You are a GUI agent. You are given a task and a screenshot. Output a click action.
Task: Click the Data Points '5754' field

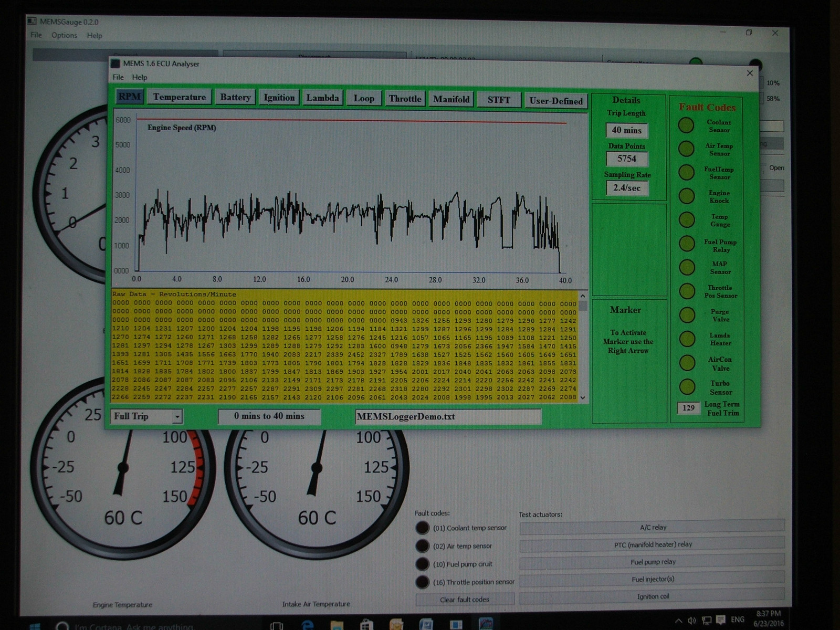pyautogui.click(x=627, y=159)
